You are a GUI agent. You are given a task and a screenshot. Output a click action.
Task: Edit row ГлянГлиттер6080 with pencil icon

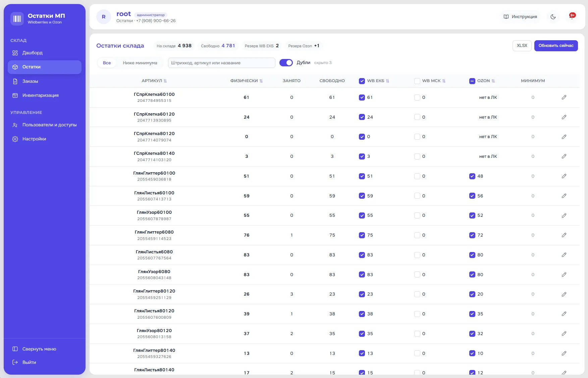[564, 235]
